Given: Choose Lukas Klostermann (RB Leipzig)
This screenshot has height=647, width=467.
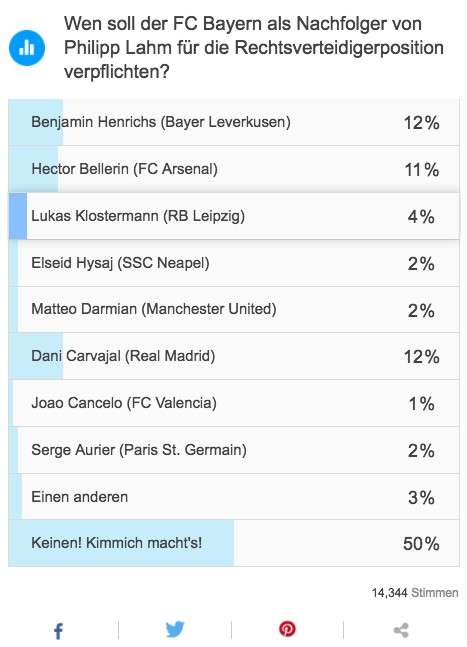Looking at the screenshot, I should [x=234, y=216].
